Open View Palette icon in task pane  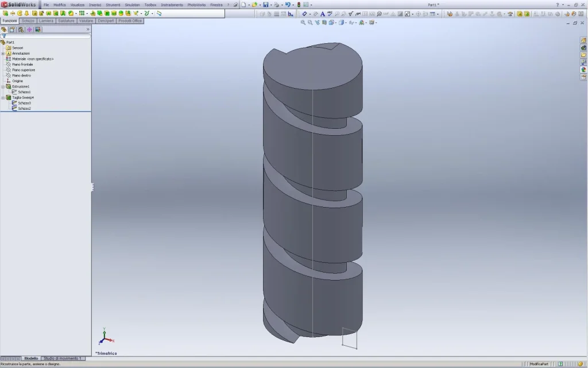[583, 62]
